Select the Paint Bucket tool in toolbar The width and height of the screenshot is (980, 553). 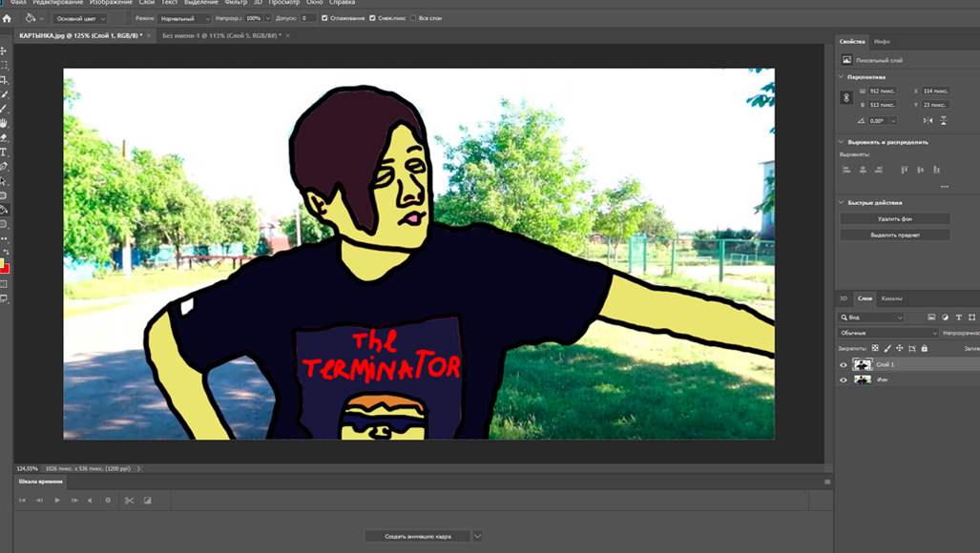[5, 210]
